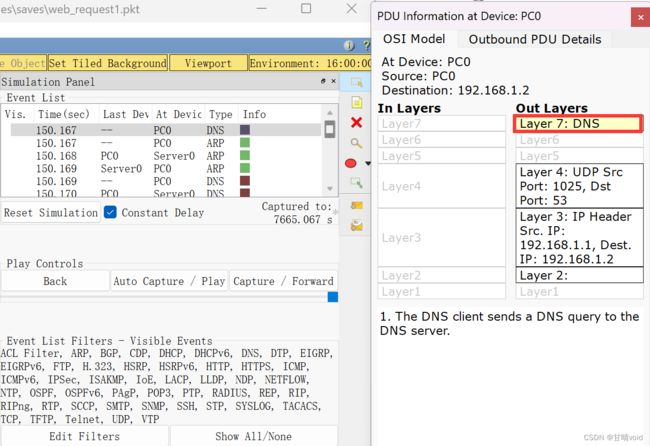This screenshot has height=446, width=650.
Task: Select the Out Layers Layer 2 entry
Action: click(579, 276)
